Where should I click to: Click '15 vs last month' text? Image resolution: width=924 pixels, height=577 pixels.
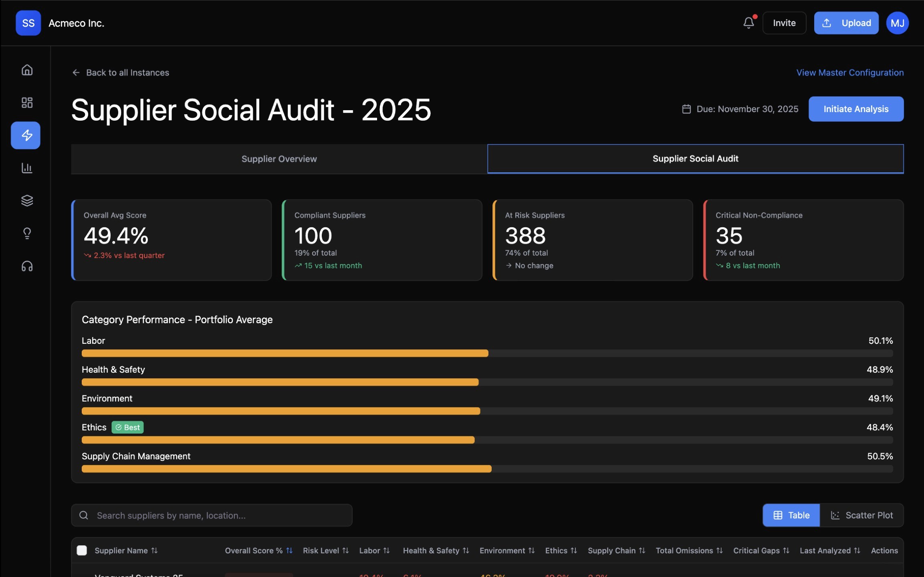pos(333,266)
